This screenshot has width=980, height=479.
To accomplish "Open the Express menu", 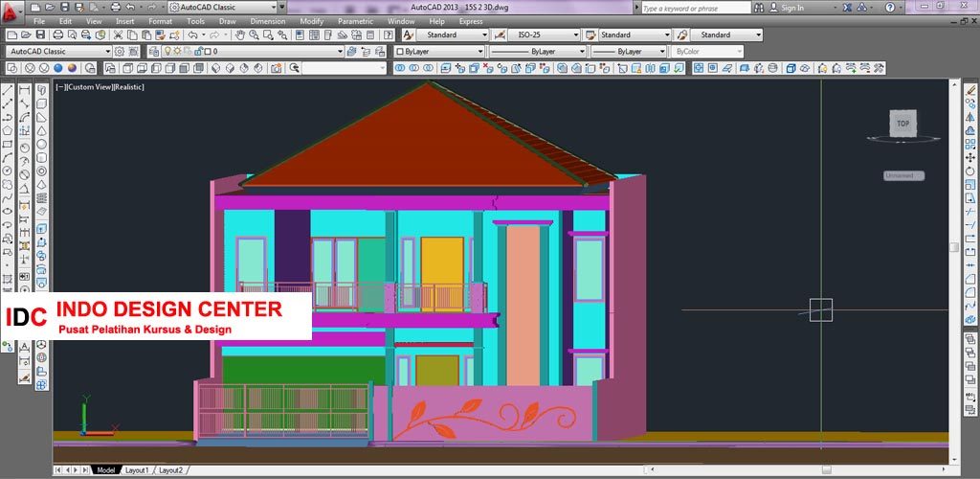I will pos(471,21).
